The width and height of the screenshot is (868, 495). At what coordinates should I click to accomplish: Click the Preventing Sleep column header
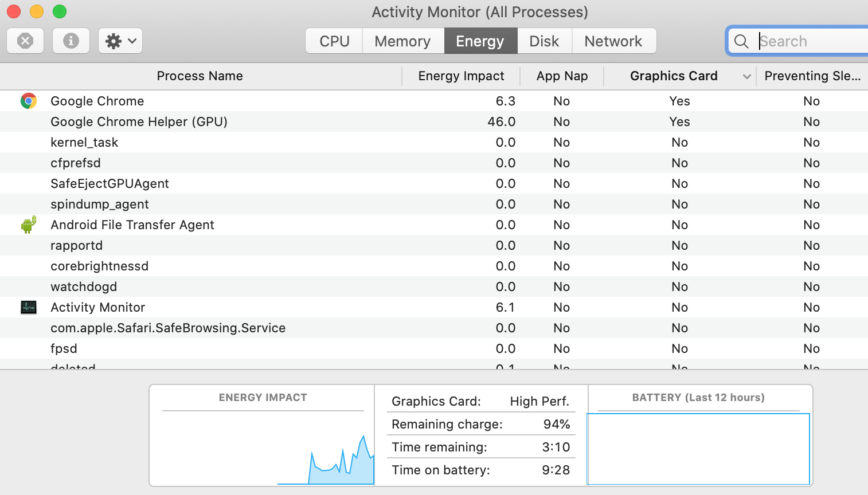click(x=812, y=76)
